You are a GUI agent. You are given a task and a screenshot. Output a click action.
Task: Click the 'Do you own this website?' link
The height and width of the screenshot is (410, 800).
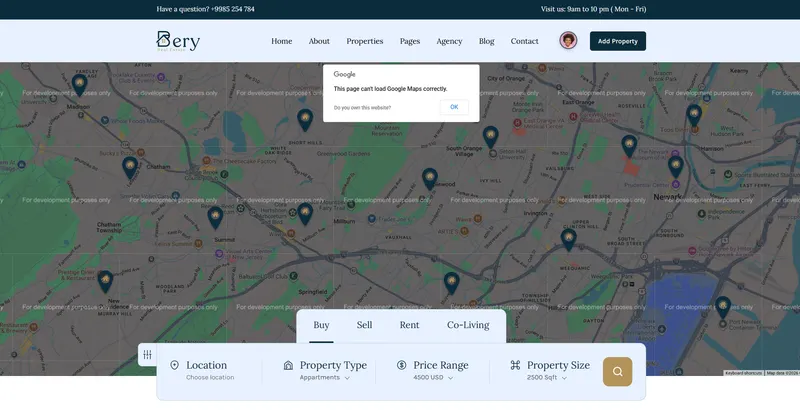tap(362, 108)
